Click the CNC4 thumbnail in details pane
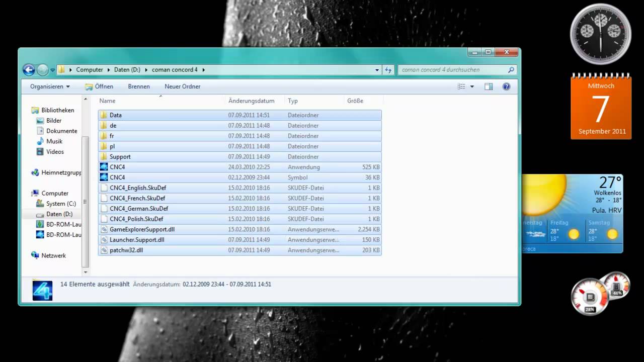The height and width of the screenshot is (362, 644). coord(42,290)
